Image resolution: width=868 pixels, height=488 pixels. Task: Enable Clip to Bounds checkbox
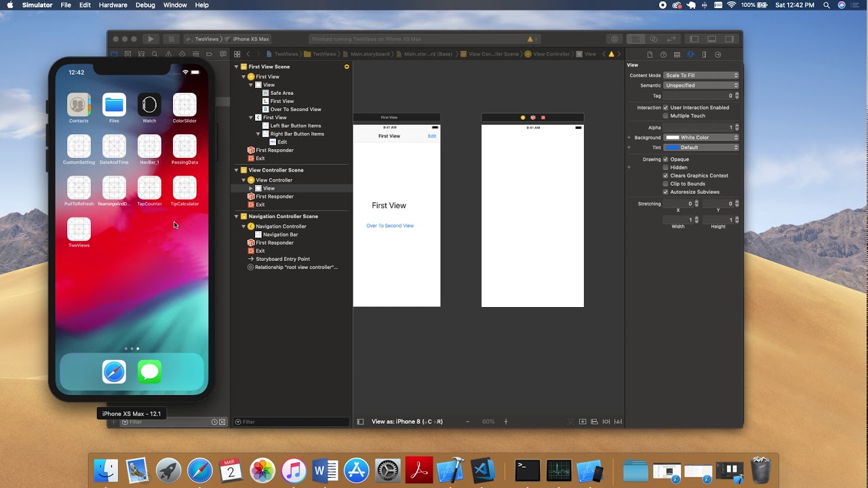665,184
